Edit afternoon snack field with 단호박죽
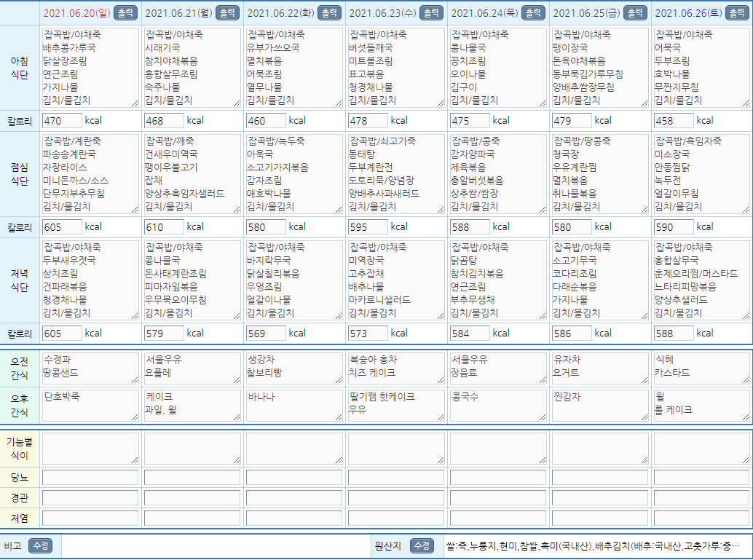This screenshot has width=753, height=560. pyautogui.click(x=90, y=406)
